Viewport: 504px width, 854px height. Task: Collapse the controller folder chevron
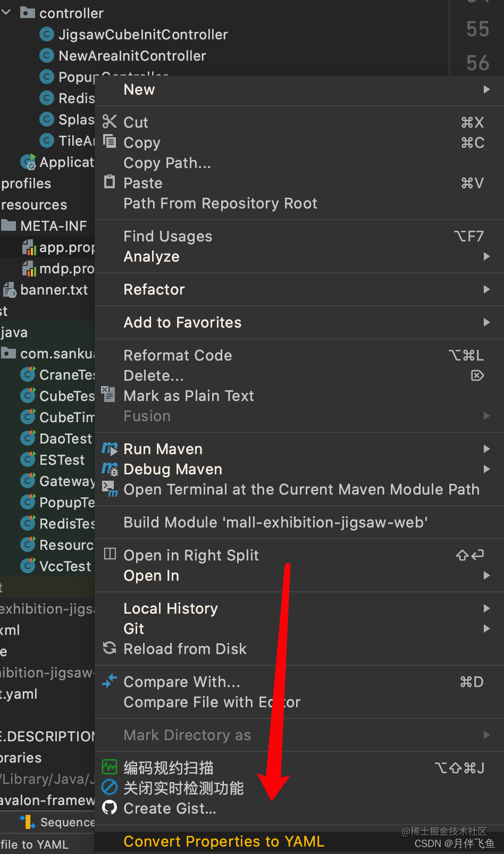click(x=6, y=12)
